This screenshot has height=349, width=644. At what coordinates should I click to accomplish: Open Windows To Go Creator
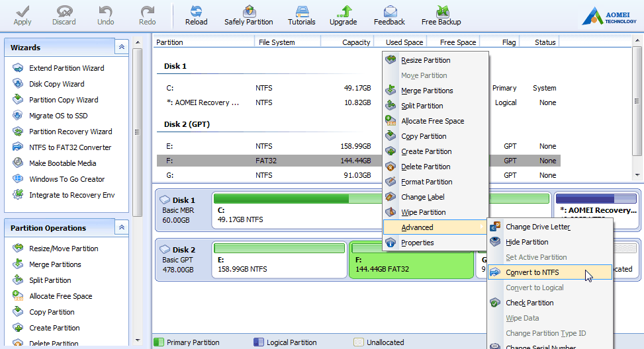tap(67, 179)
